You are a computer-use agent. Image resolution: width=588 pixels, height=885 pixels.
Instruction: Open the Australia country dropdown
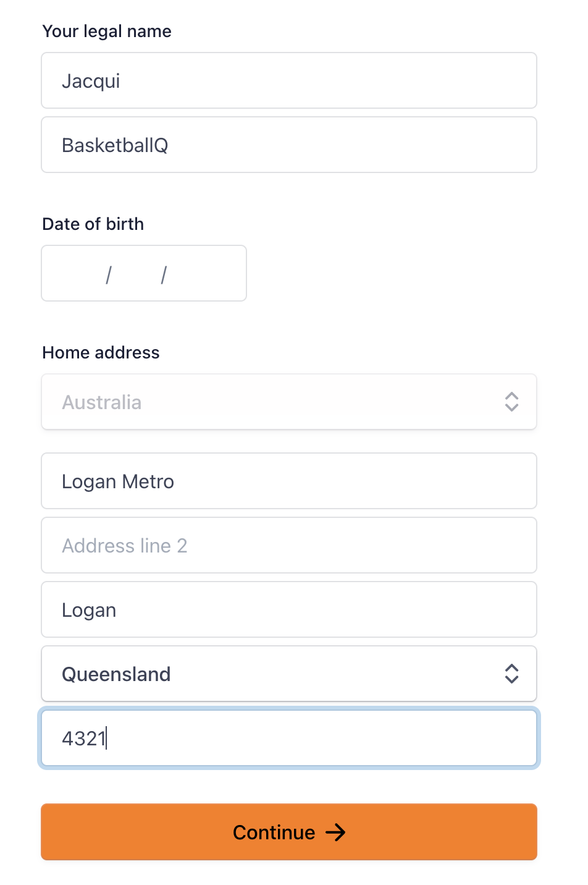[289, 402]
